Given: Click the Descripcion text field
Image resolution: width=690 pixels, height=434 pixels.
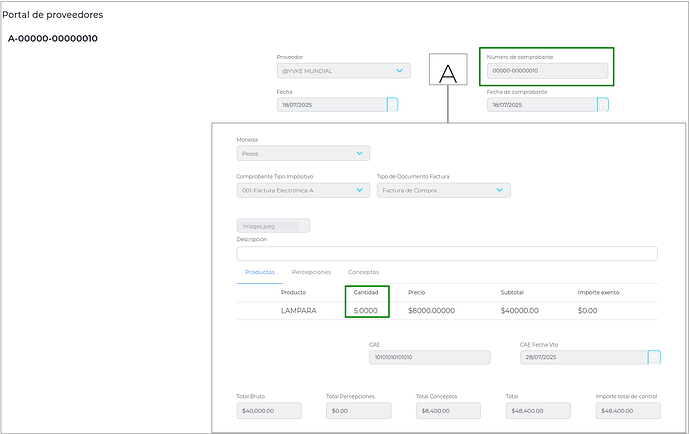Looking at the screenshot, I should click(446, 253).
